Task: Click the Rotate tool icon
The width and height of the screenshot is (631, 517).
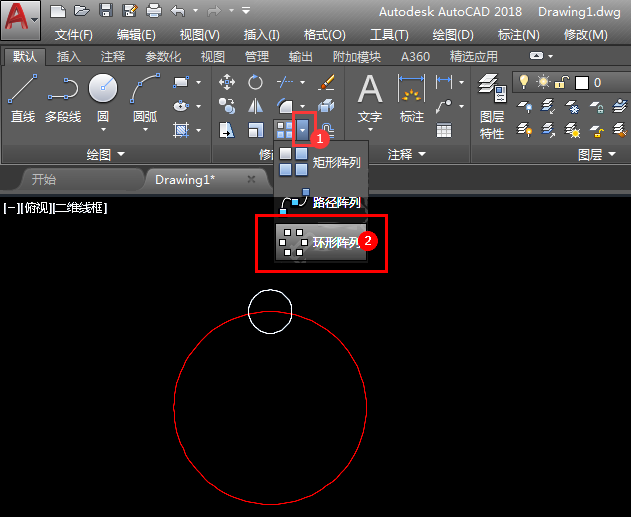Action: (255, 82)
